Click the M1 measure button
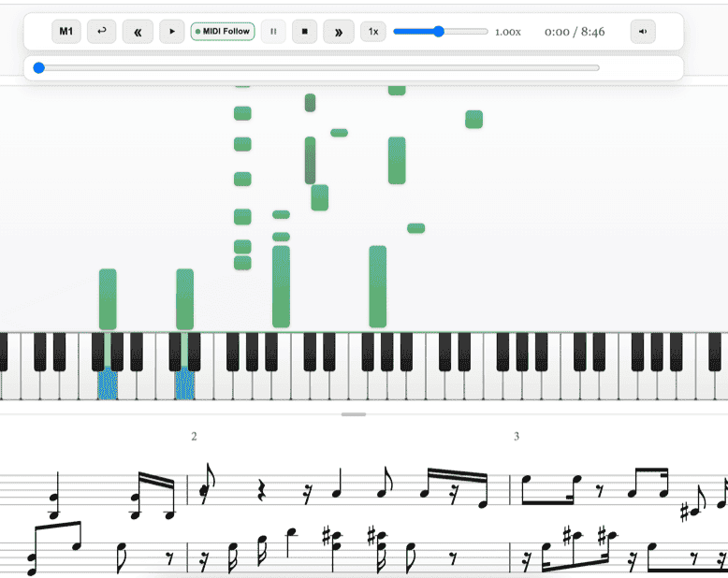 pyautogui.click(x=66, y=32)
